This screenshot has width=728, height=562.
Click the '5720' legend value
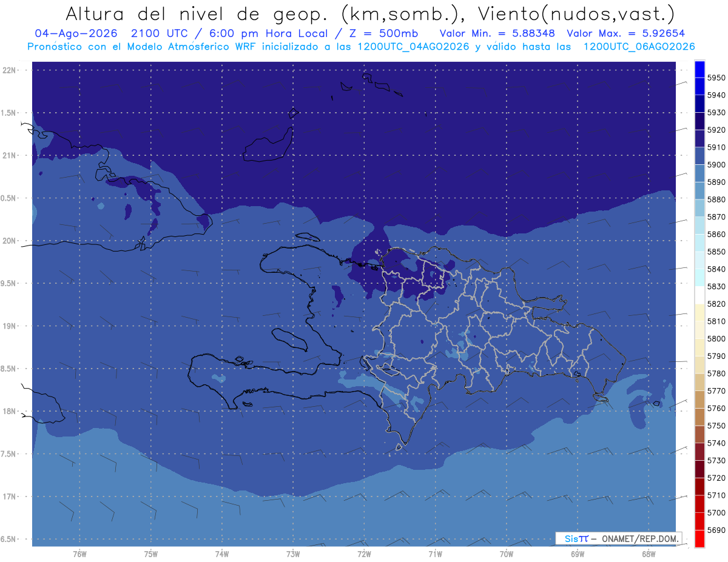[716, 478]
